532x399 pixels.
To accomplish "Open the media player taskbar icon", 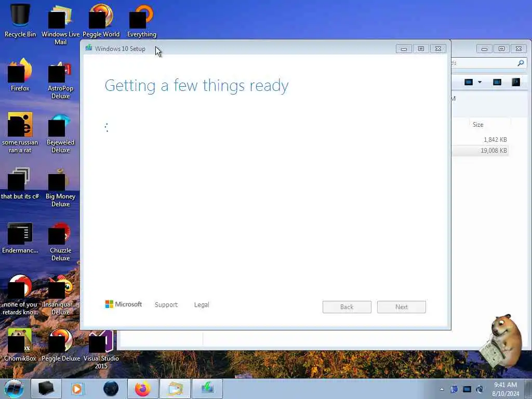I will point(77,389).
